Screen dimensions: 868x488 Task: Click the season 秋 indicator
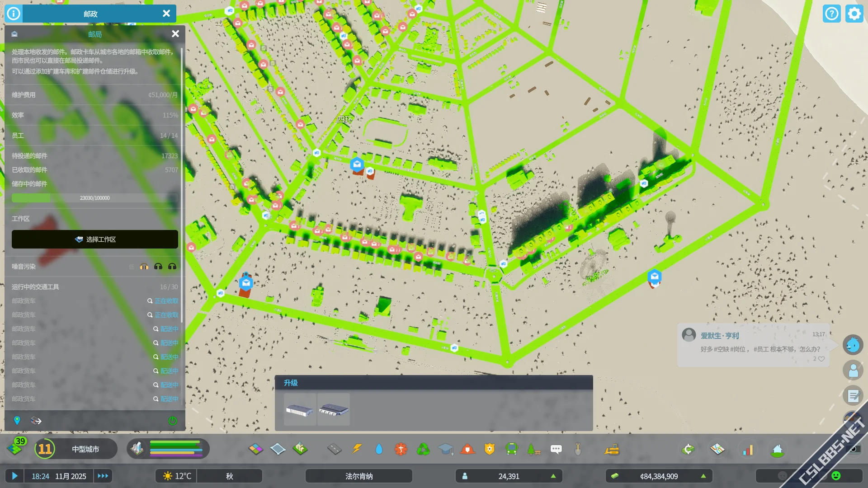[x=230, y=476]
